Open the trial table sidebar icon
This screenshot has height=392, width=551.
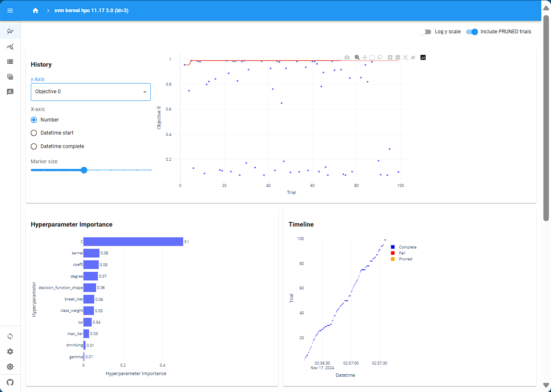(10, 77)
